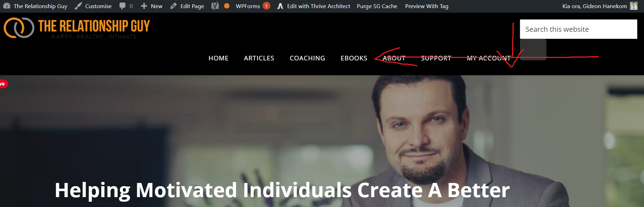Select Purge SG Cache
Screen dimensions: 644x207
[x=377, y=6]
